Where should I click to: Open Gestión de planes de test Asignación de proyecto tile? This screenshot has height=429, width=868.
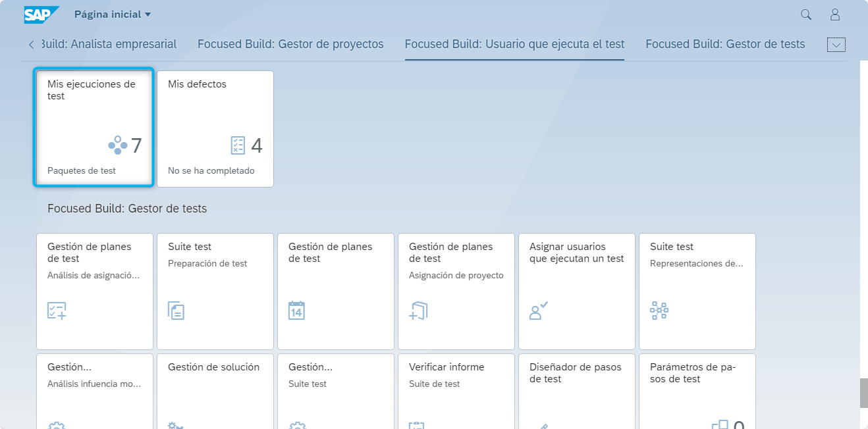tap(456, 291)
